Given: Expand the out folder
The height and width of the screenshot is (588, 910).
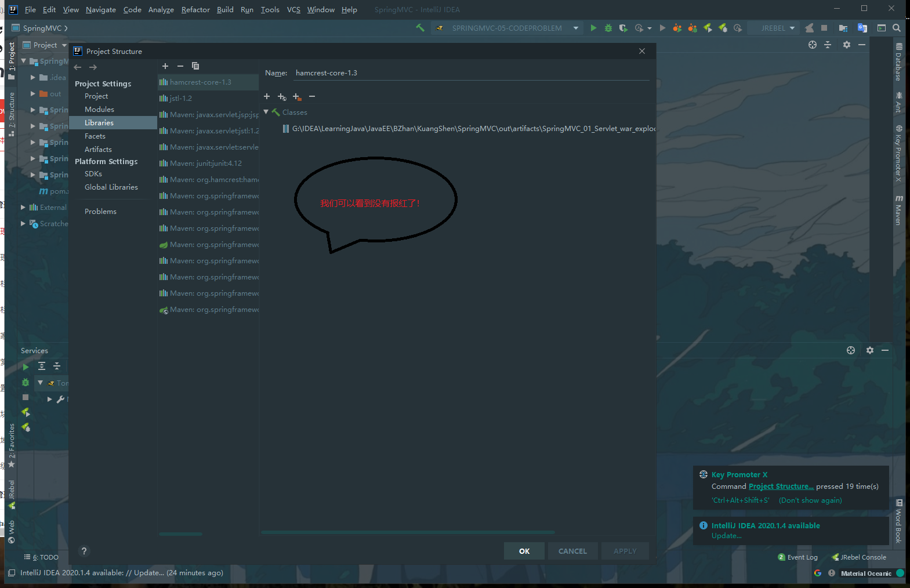Looking at the screenshot, I should [x=33, y=93].
